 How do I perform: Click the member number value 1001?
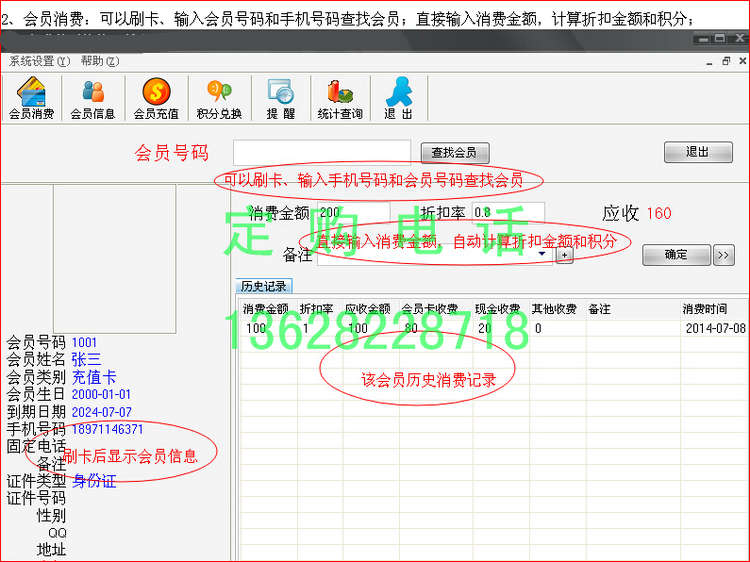(x=85, y=342)
